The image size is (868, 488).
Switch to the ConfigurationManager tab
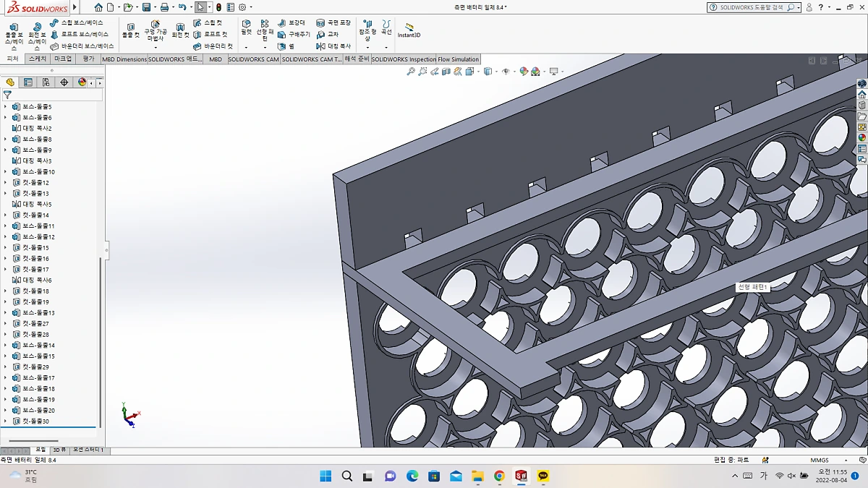pos(46,82)
